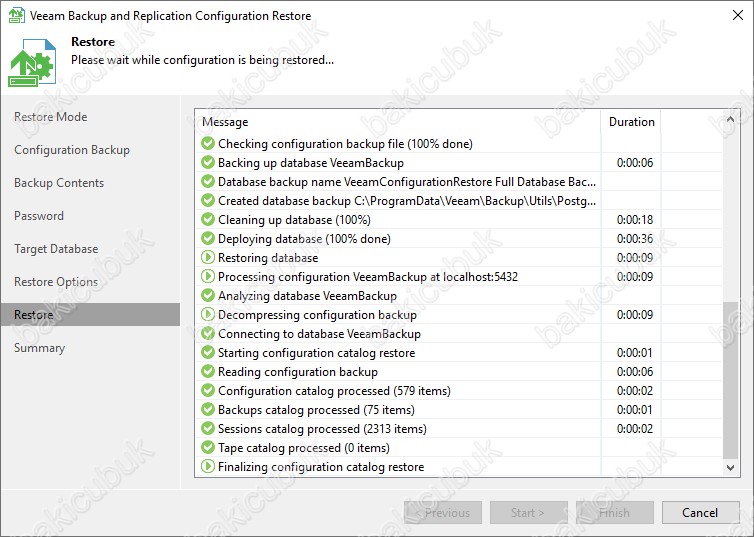Click success icon for Cleaning up database

[208, 219]
